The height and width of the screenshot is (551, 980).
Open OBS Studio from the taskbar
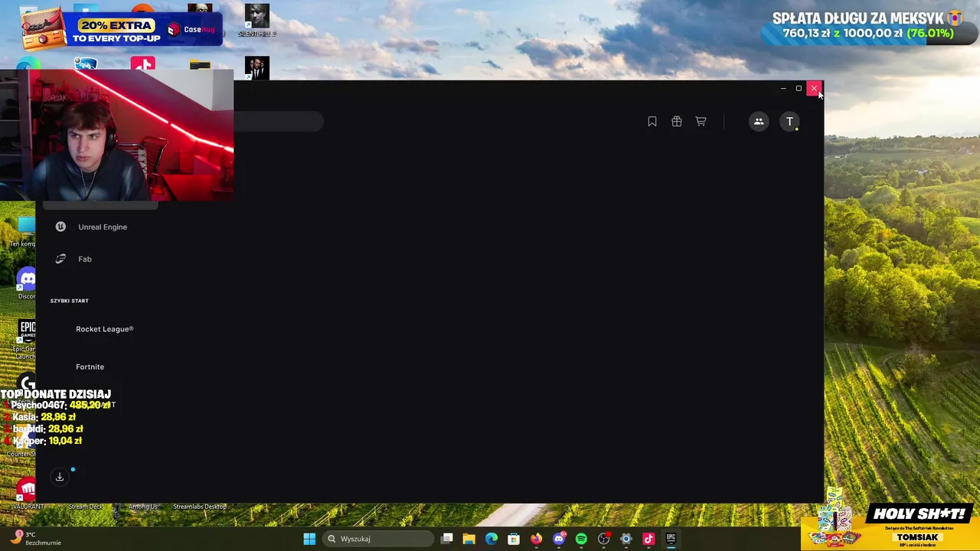[x=603, y=539]
